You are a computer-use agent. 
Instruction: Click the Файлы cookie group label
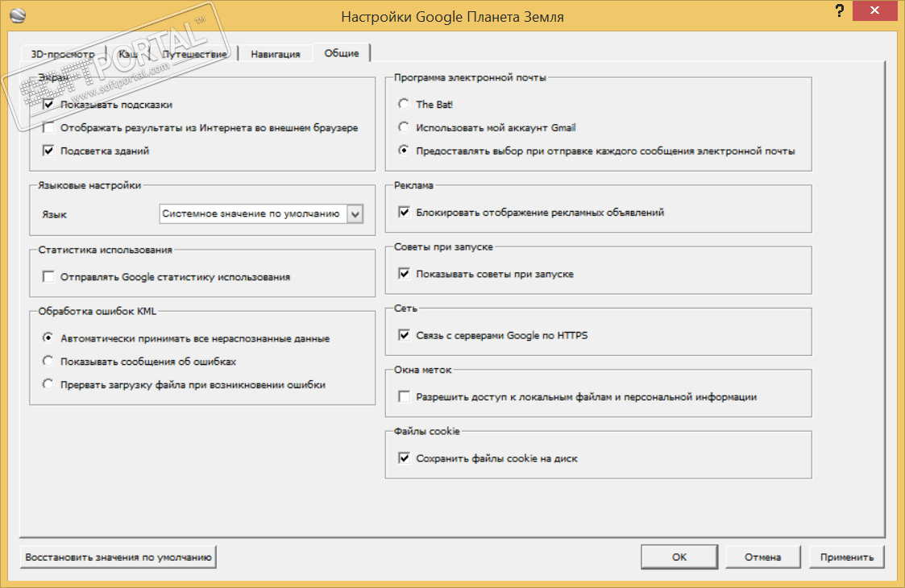pos(426,431)
